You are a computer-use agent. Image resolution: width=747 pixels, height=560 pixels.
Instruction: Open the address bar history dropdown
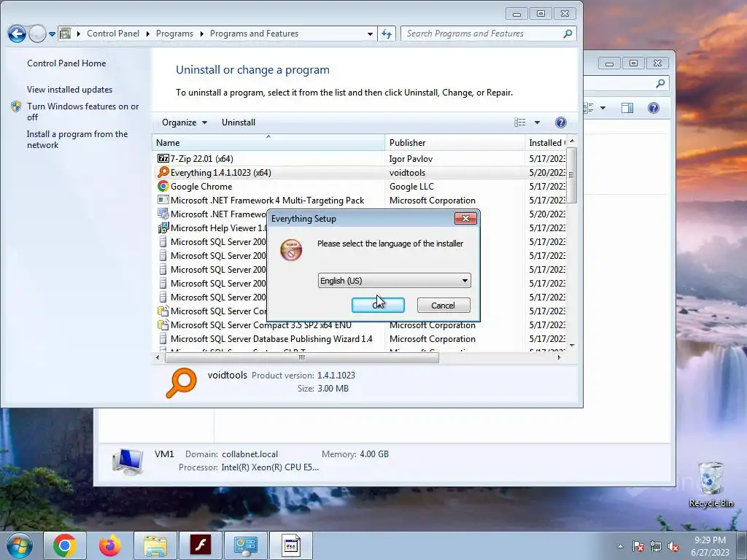click(370, 34)
